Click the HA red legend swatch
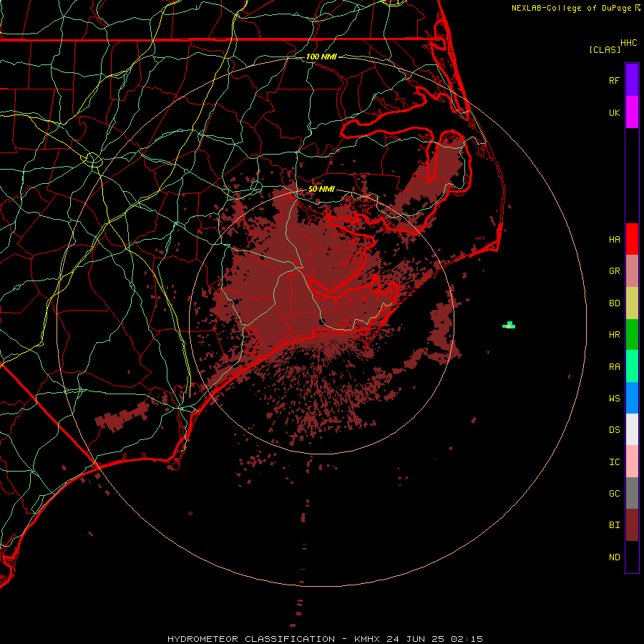This screenshot has width=644, height=644. tap(632, 239)
